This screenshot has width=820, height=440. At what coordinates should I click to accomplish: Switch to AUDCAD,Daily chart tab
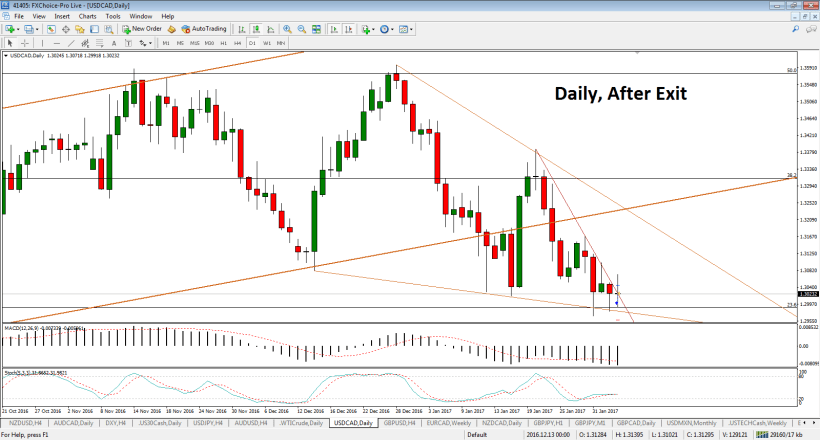pyautogui.click(x=73, y=423)
